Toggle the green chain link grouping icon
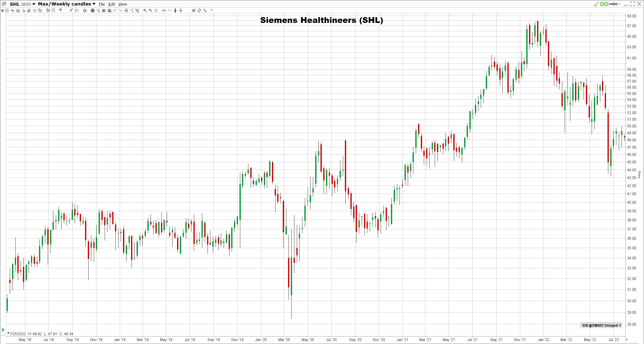 coord(604,4)
